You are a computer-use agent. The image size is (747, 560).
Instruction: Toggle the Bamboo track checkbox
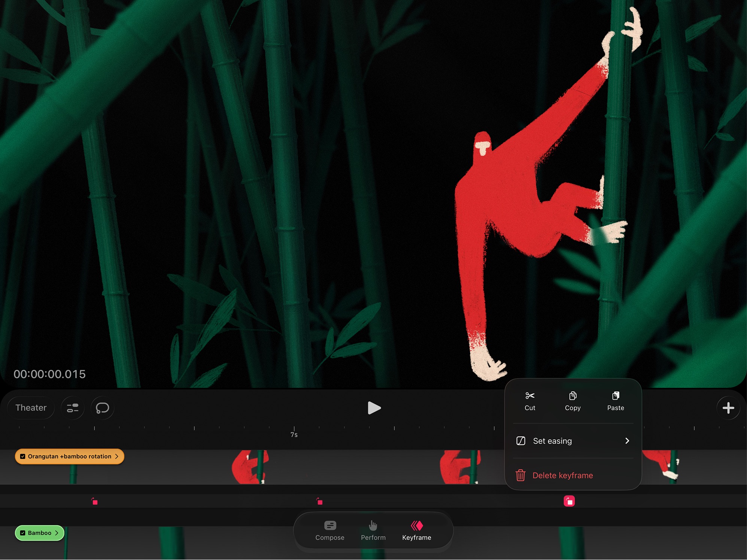23,533
